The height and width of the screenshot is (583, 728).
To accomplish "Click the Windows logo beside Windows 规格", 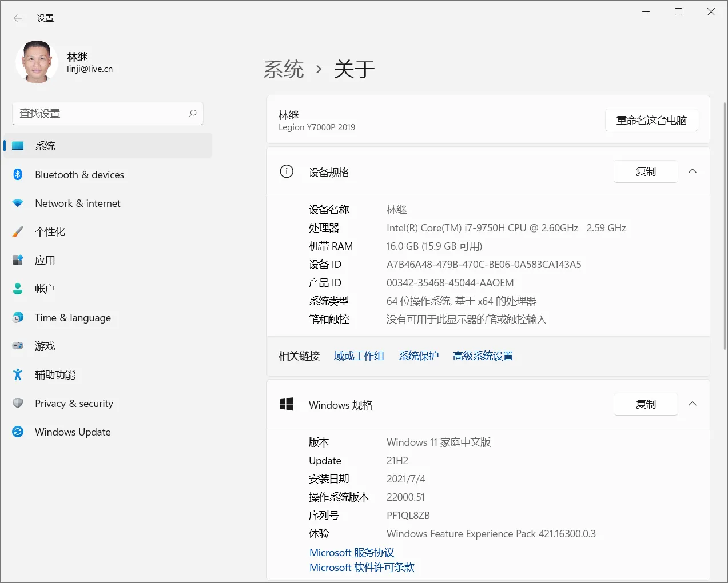I will [287, 404].
